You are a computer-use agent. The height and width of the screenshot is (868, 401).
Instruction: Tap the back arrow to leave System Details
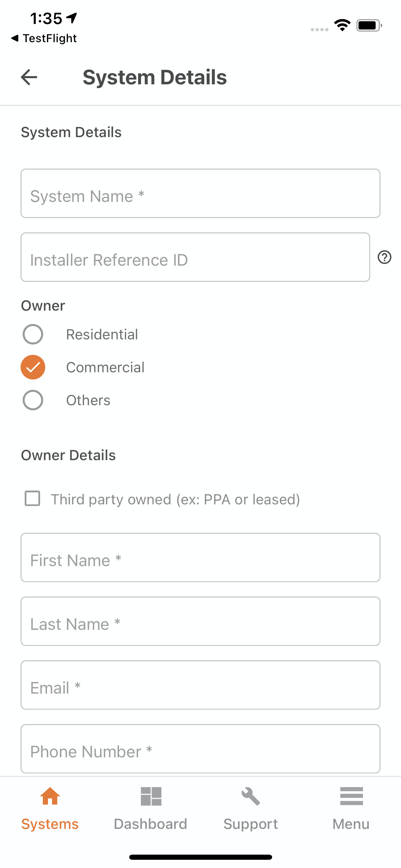[x=29, y=77]
